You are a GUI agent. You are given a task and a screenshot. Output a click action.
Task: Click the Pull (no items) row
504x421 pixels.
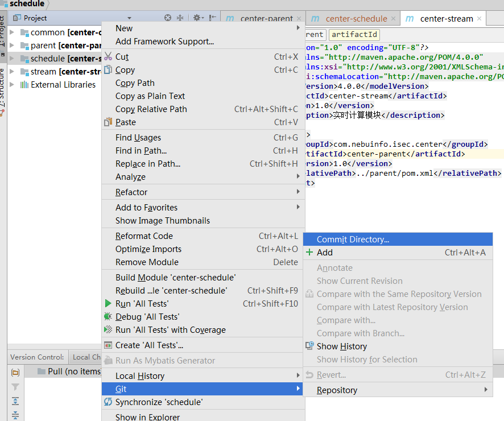[x=63, y=371]
